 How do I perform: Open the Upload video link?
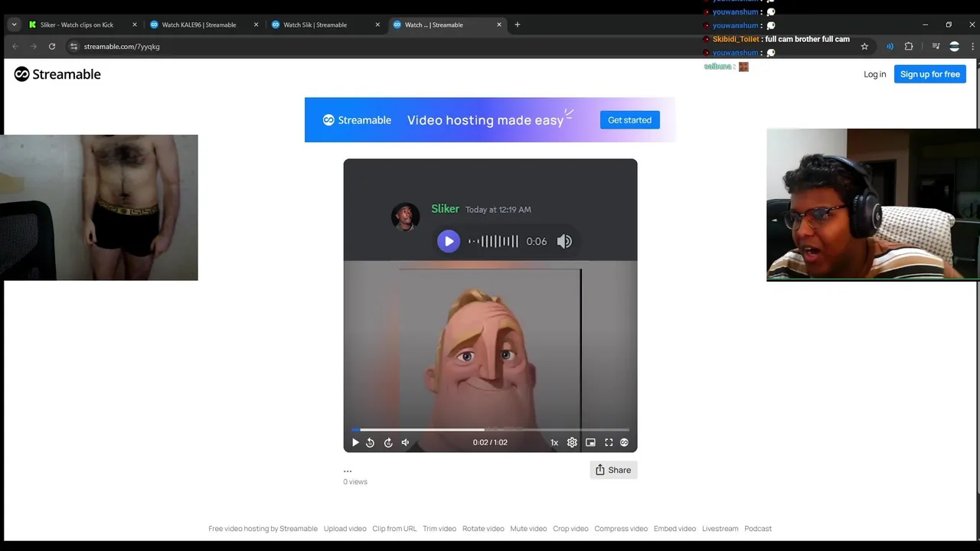pyautogui.click(x=345, y=529)
